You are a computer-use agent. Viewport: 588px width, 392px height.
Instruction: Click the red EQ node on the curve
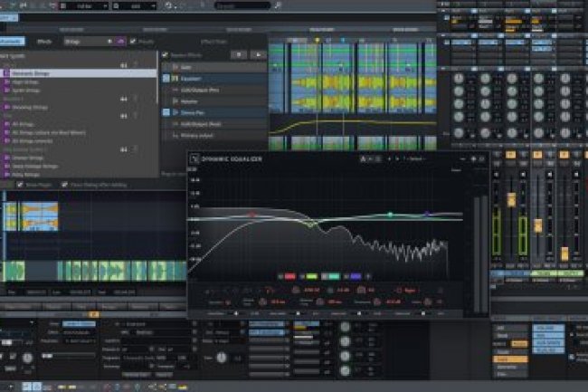[252, 215]
